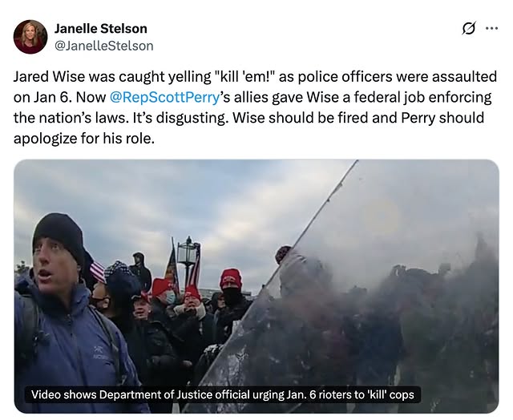Image resolution: width=513 pixels, height=420 pixels.
Task: Open the @JanelleStelson handle link
Action: (x=103, y=46)
